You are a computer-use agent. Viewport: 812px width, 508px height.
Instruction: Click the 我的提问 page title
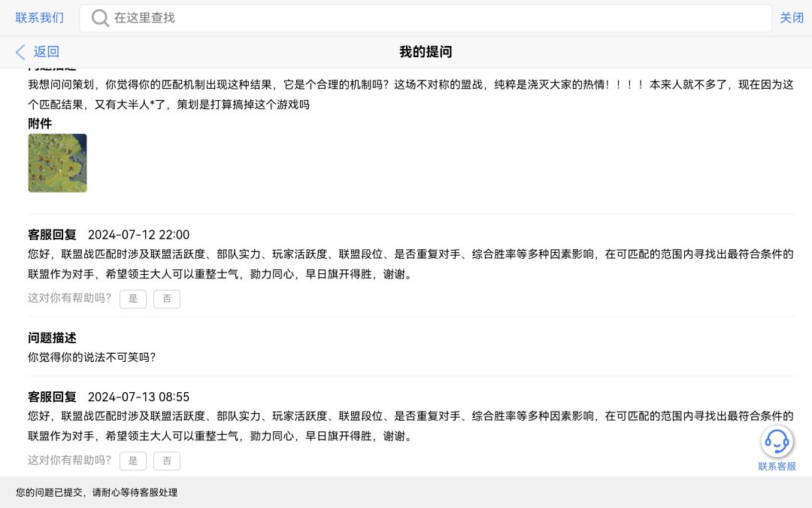[426, 52]
